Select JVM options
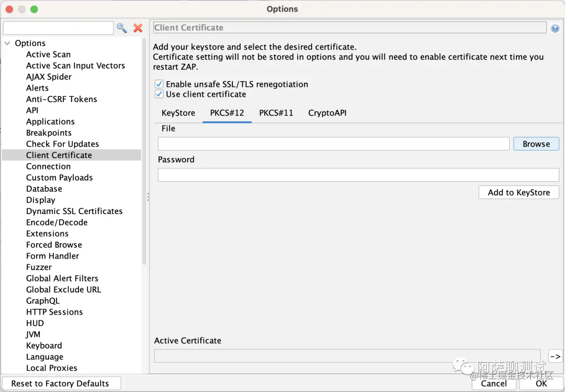Screen dimensions: 565x392 coord(33,334)
